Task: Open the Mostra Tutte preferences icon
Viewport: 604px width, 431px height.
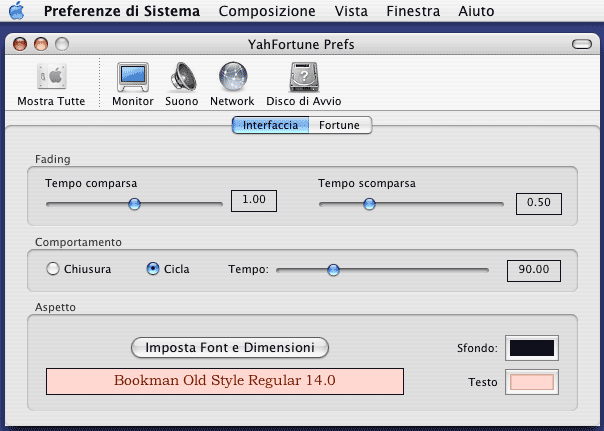Action: point(51,78)
